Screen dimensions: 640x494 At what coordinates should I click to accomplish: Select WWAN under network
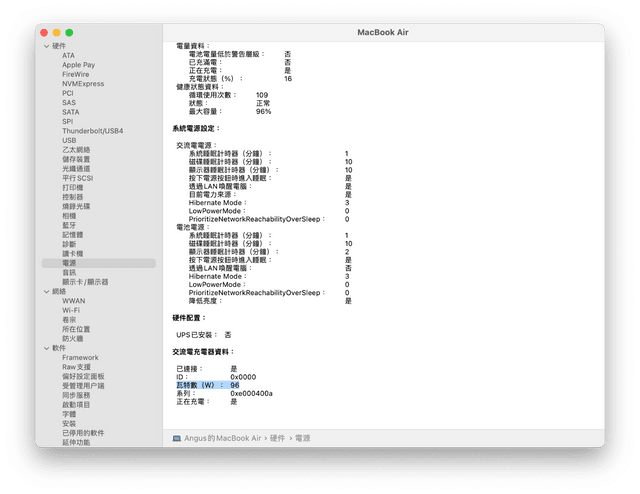click(73, 301)
